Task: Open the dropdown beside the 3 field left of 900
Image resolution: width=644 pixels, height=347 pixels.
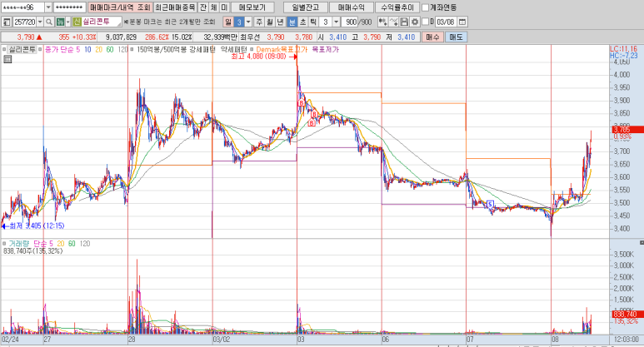Action: (x=336, y=22)
